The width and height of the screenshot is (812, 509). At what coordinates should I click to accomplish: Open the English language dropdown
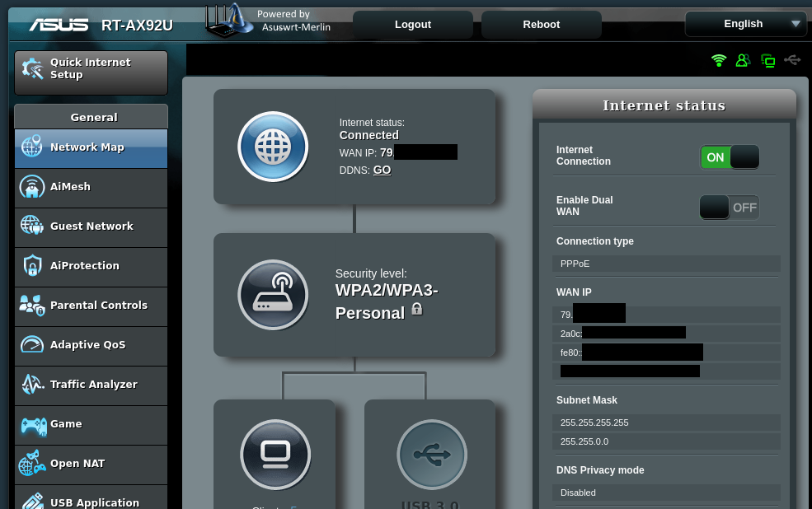745,24
